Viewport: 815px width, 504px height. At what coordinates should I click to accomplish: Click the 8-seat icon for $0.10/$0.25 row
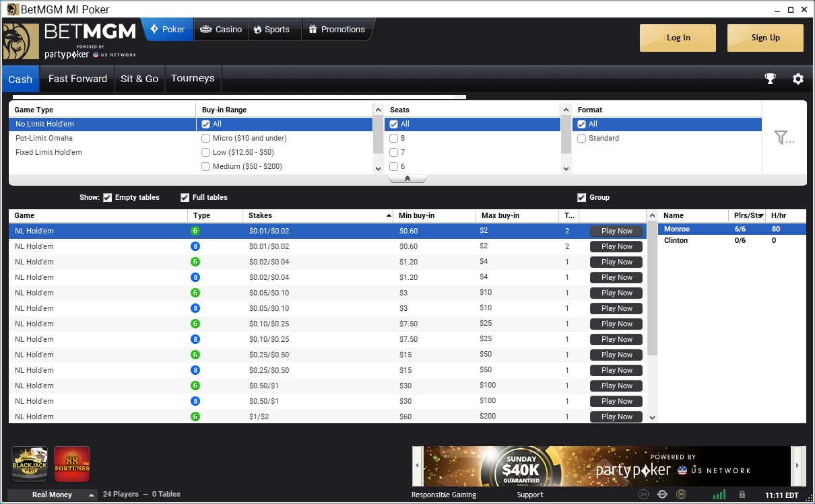click(195, 339)
